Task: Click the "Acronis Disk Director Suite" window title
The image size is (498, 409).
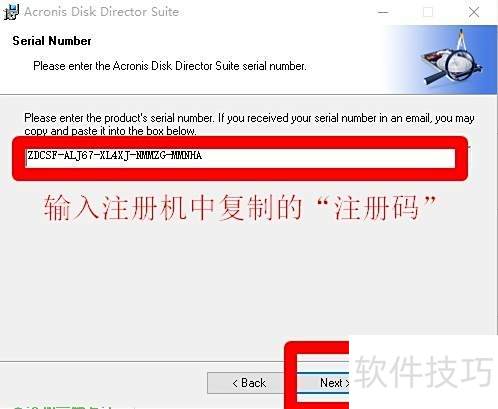Action: pyautogui.click(x=102, y=12)
